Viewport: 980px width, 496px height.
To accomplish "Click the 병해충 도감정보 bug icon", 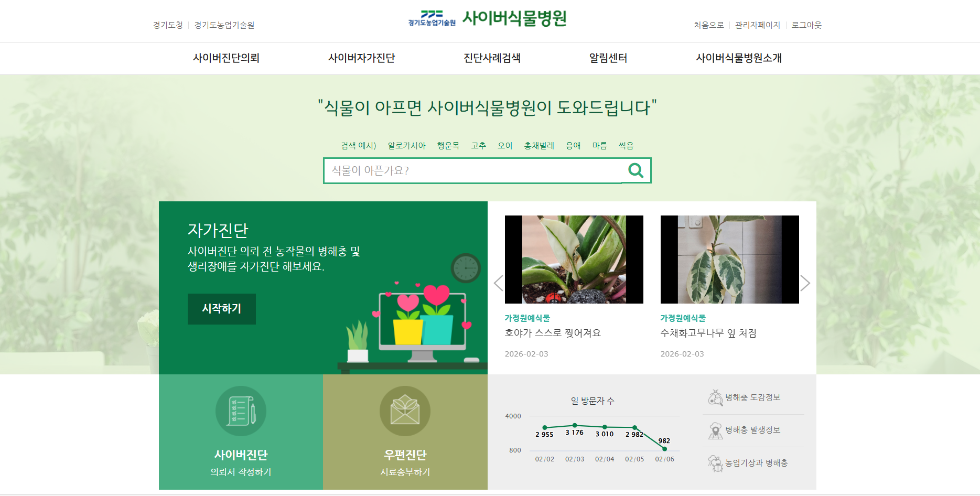I will click(716, 397).
